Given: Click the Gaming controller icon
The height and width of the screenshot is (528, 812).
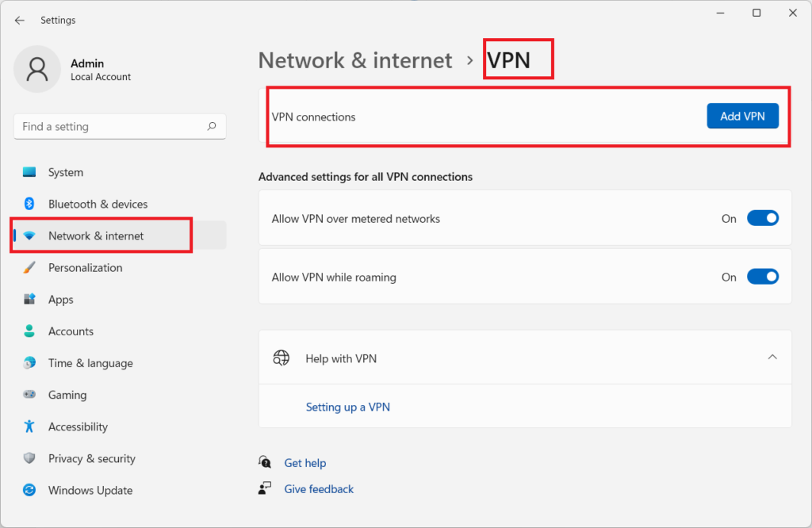Looking at the screenshot, I should tap(29, 395).
